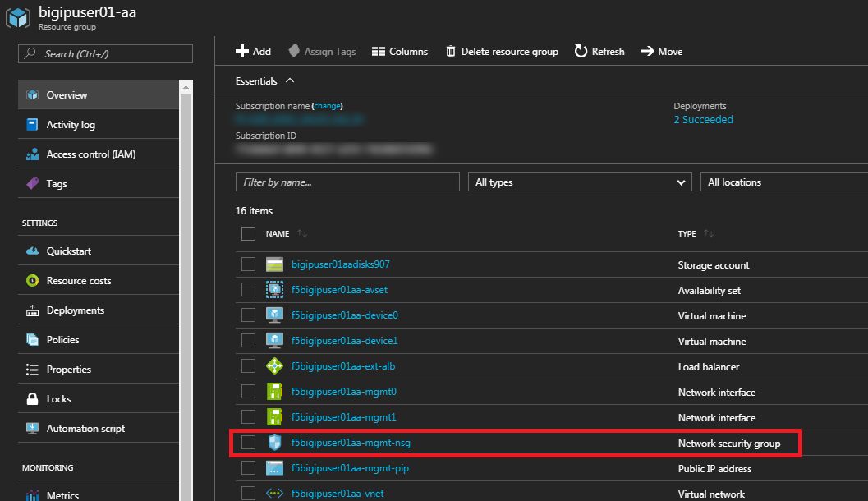
Task: Click the public IP icon for mgmt-pip
Action: pyautogui.click(x=274, y=468)
